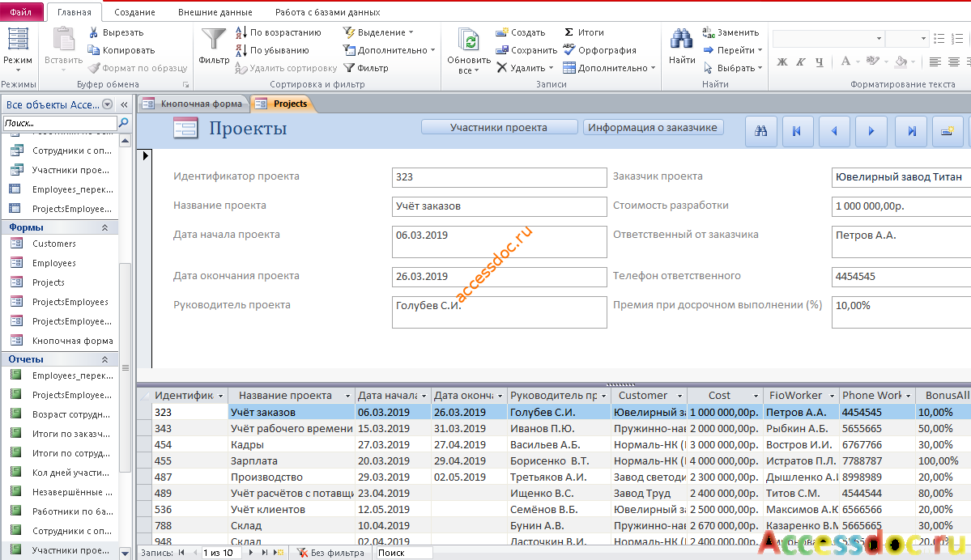Click the Участники проекта button
The width and height of the screenshot is (971, 560).
coord(499,128)
